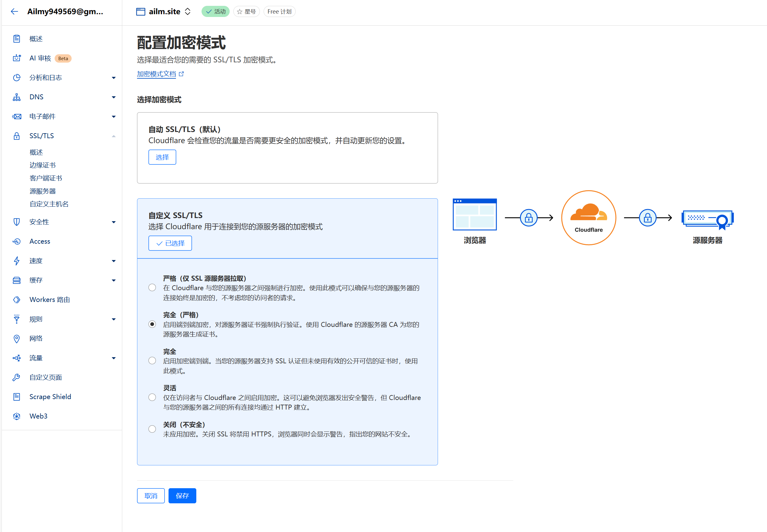Click the Scrape Shield document icon
Screen dimensions: 767x532
pyautogui.click(x=17, y=397)
